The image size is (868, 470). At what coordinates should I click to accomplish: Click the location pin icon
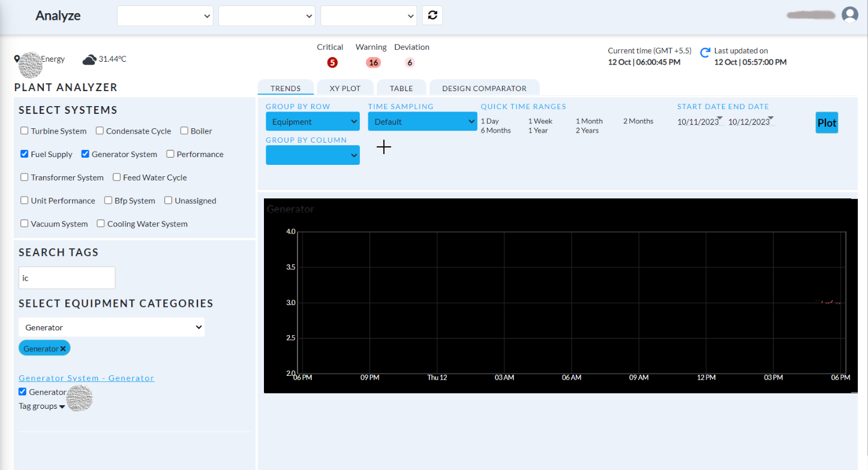click(x=17, y=59)
